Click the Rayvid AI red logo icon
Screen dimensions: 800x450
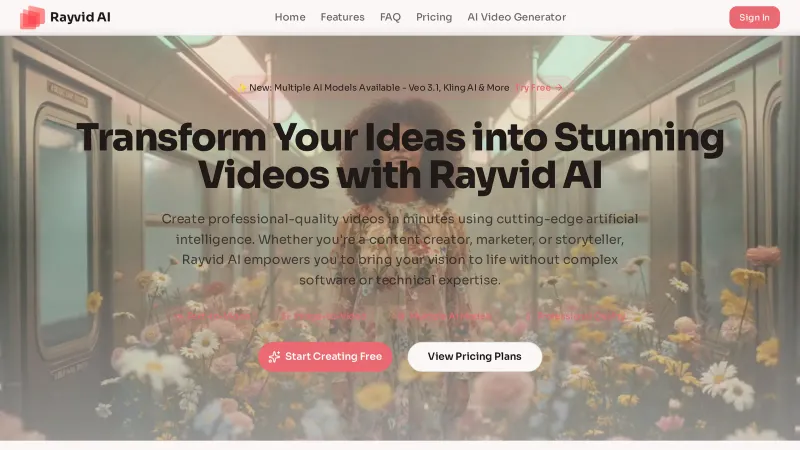coord(32,17)
